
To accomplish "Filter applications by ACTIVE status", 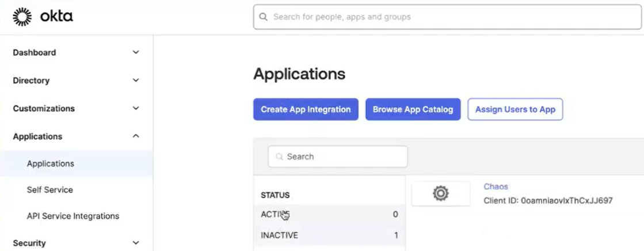I will coord(329,214).
